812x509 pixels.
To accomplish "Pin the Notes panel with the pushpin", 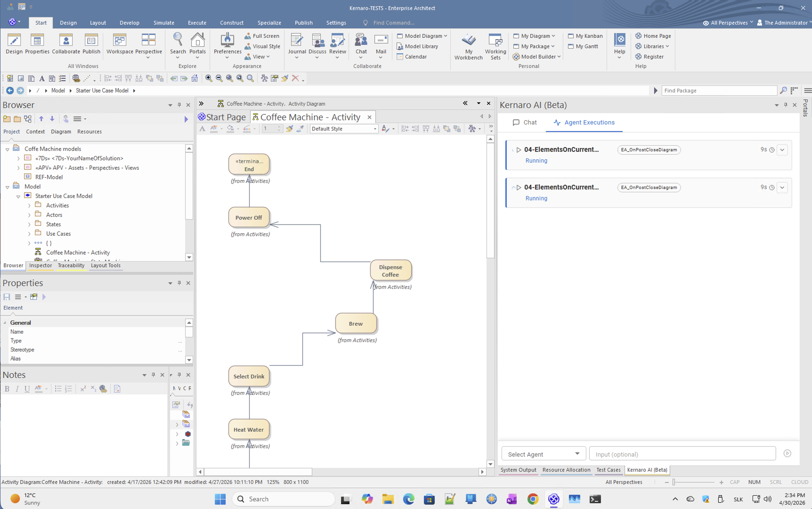I will coord(153,375).
